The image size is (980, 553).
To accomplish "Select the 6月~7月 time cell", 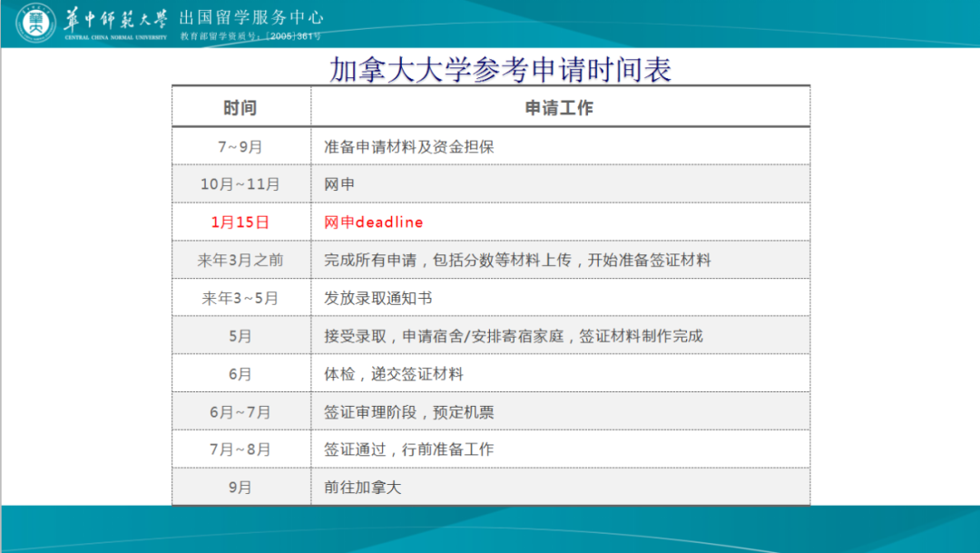I will [x=240, y=412].
